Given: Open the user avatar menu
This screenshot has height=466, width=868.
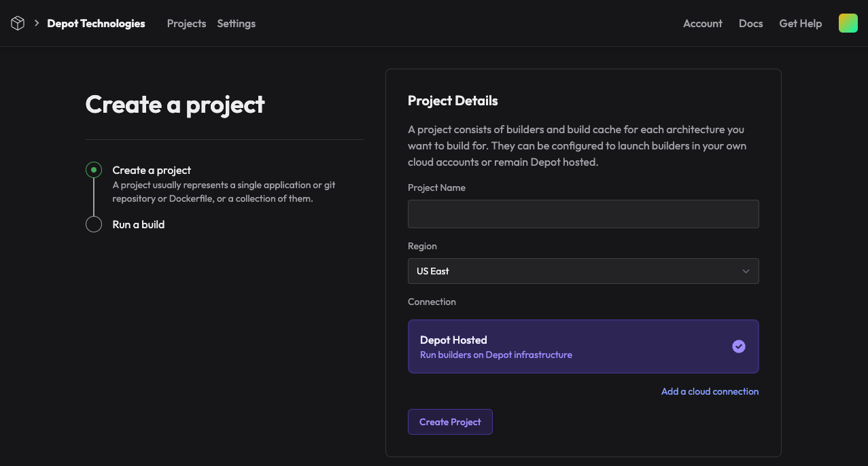Looking at the screenshot, I should pos(848,23).
